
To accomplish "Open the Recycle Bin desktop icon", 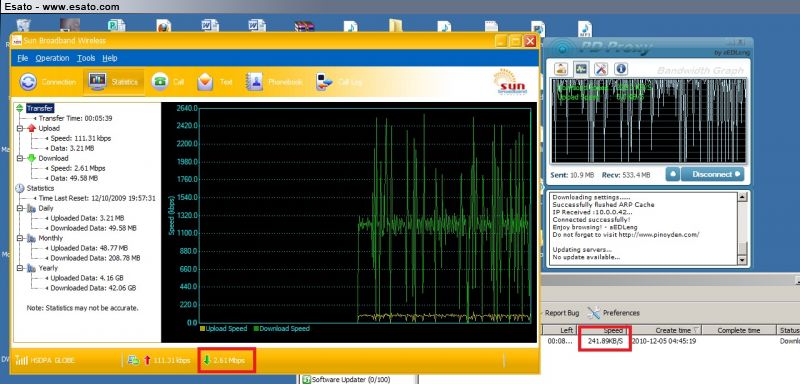I will 23,25.
